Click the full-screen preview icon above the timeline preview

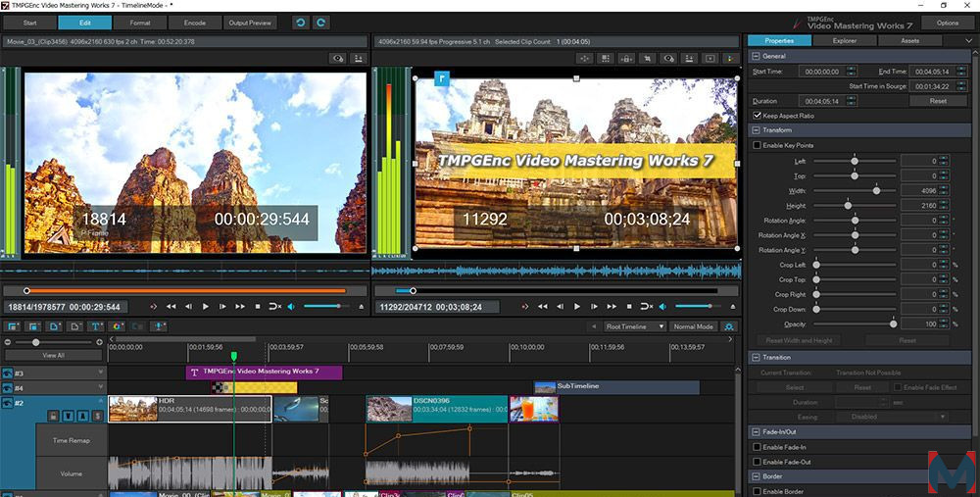(x=710, y=58)
